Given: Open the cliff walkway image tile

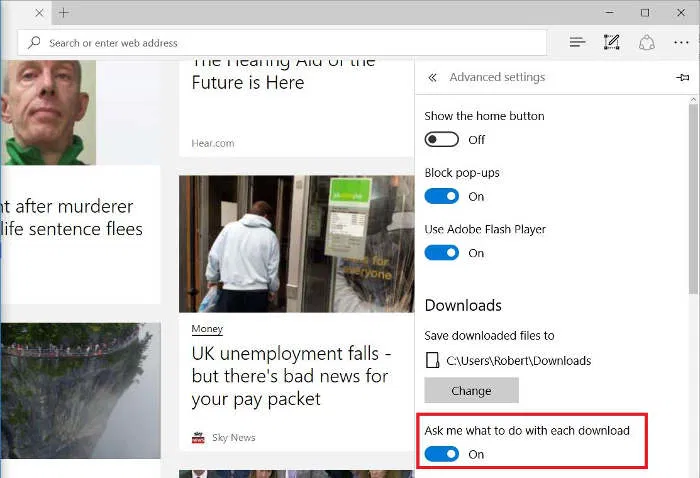Looking at the screenshot, I should pyautogui.click(x=81, y=391).
